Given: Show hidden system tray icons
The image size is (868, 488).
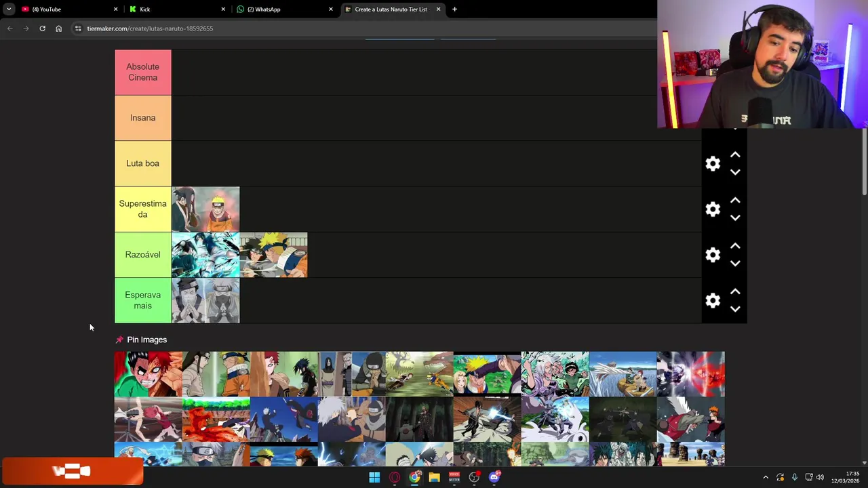Looking at the screenshot, I should [x=766, y=477].
